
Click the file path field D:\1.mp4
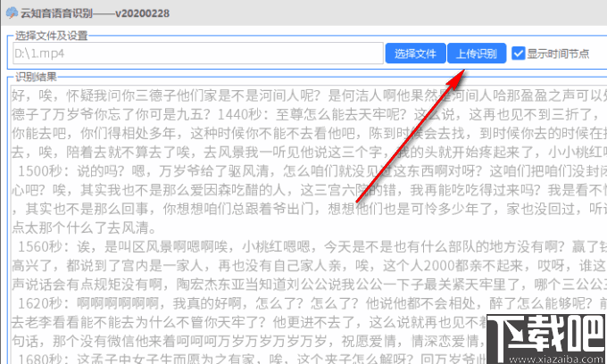point(198,54)
